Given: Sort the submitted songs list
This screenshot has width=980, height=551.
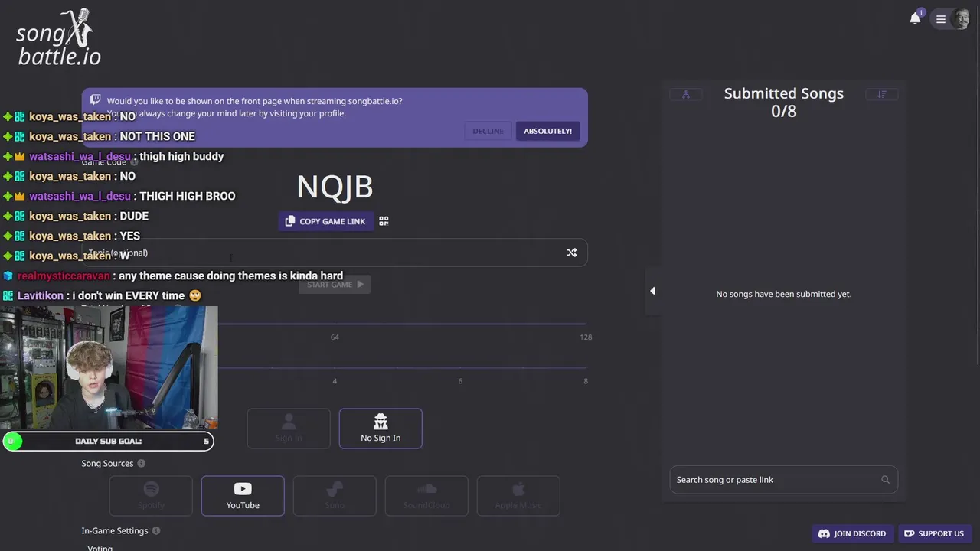Looking at the screenshot, I should click(882, 94).
